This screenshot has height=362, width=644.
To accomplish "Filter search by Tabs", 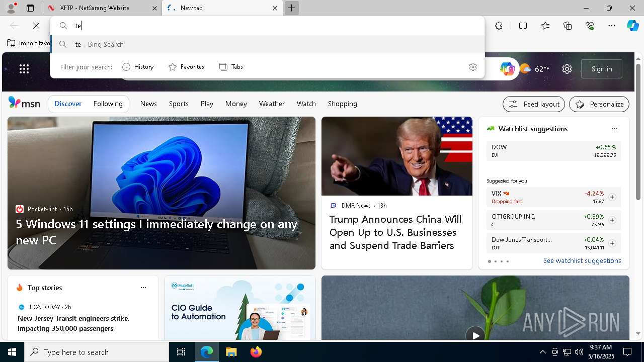I will [231, 66].
